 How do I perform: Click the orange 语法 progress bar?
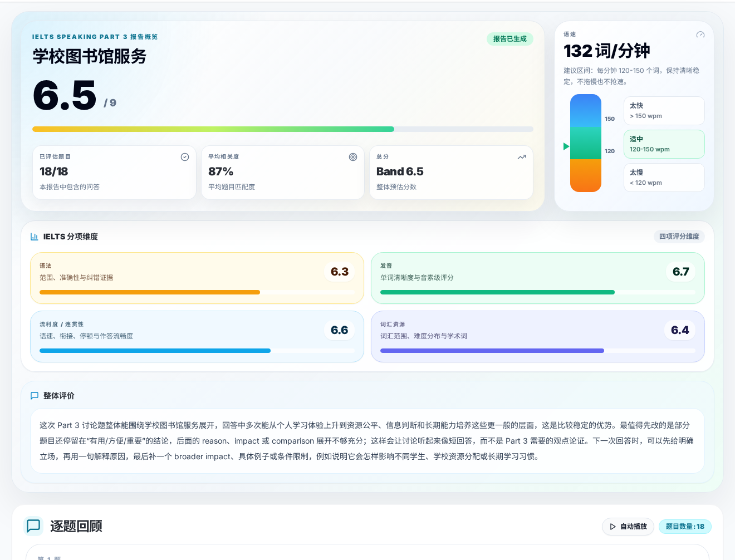pyautogui.click(x=197, y=292)
